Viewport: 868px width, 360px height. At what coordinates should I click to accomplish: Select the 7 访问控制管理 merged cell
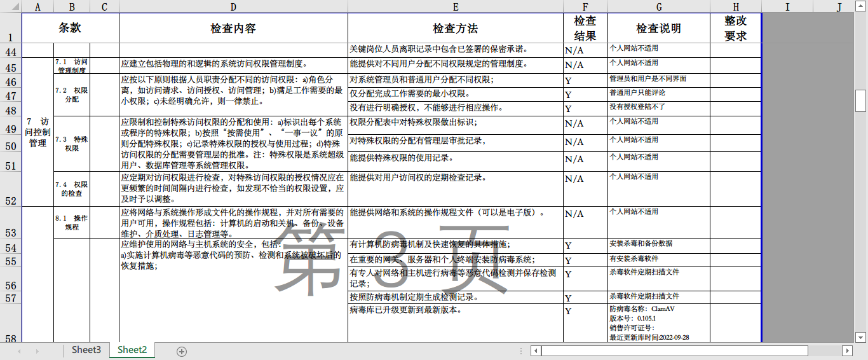click(37, 132)
